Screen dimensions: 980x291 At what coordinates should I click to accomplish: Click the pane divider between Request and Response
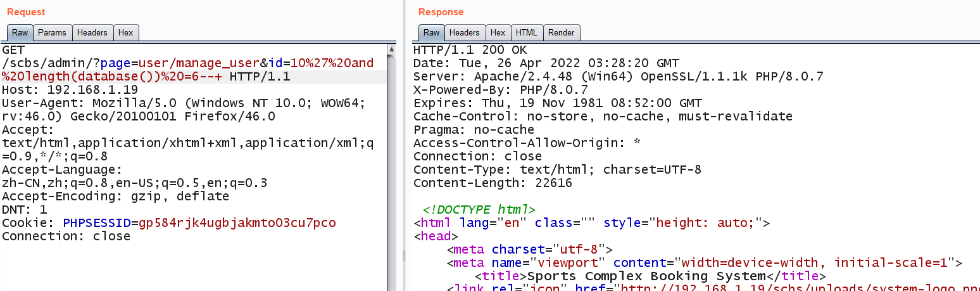[404, 255]
